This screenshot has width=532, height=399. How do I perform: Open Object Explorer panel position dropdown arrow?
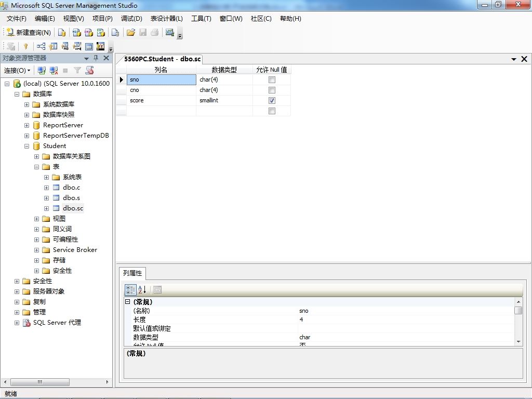pyautogui.click(x=87, y=58)
